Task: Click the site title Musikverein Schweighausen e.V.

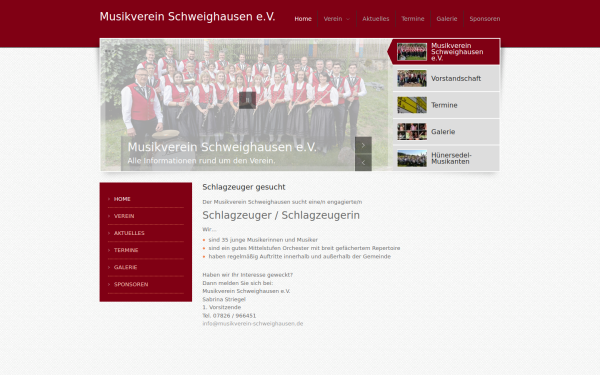Action: pos(187,17)
